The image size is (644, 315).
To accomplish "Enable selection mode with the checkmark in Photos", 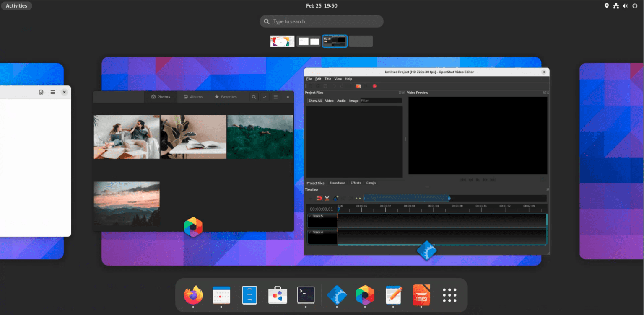I will (265, 97).
